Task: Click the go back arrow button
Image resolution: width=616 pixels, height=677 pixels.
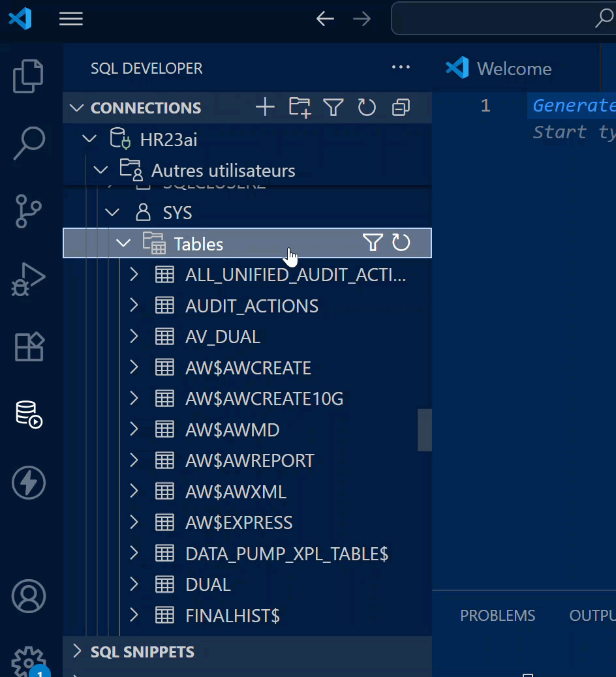Action: point(325,19)
